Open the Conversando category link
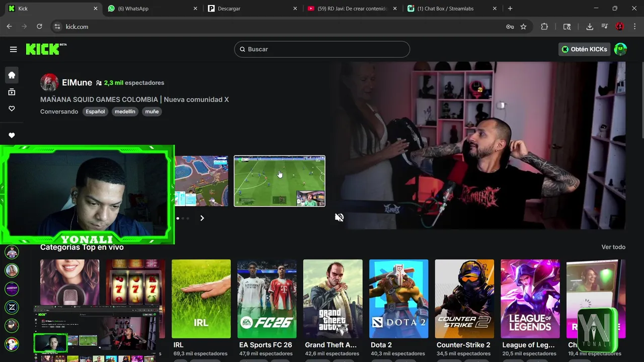Image resolution: width=644 pixels, height=362 pixels. [x=59, y=112]
